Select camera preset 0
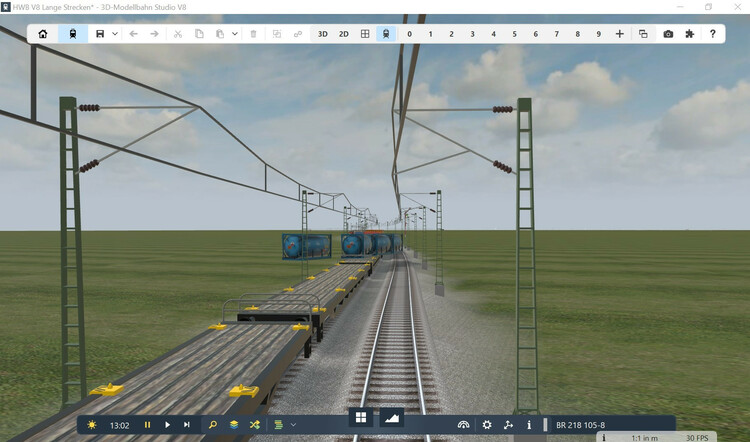Viewport: 750px width, 442px height. (409, 34)
